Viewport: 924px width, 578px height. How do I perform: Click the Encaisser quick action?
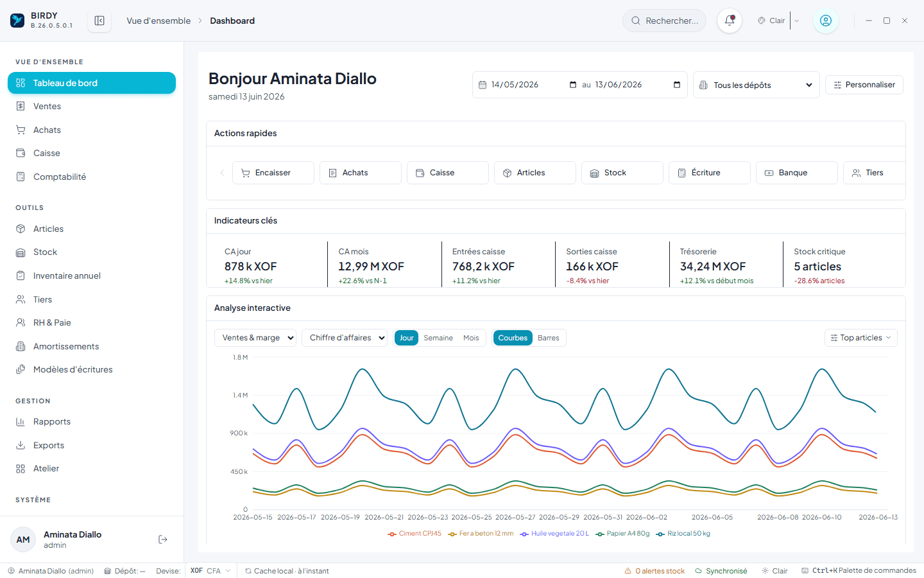tap(273, 173)
